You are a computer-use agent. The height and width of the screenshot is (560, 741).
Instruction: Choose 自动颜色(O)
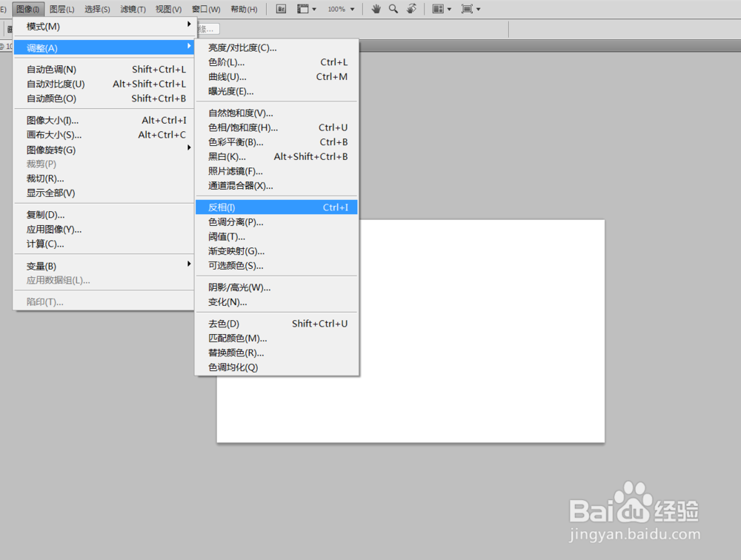tap(104, 99)
